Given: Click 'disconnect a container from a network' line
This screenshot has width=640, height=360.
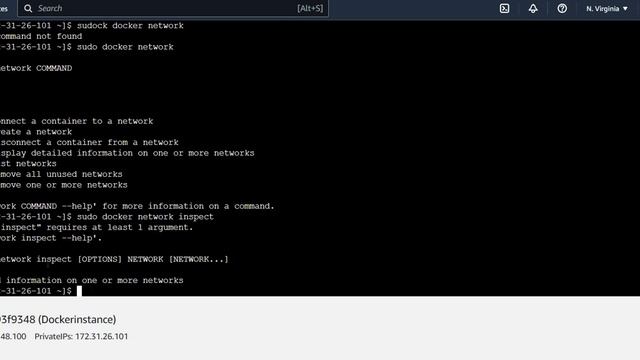Looking at the screenshot, I should [89, 142].
